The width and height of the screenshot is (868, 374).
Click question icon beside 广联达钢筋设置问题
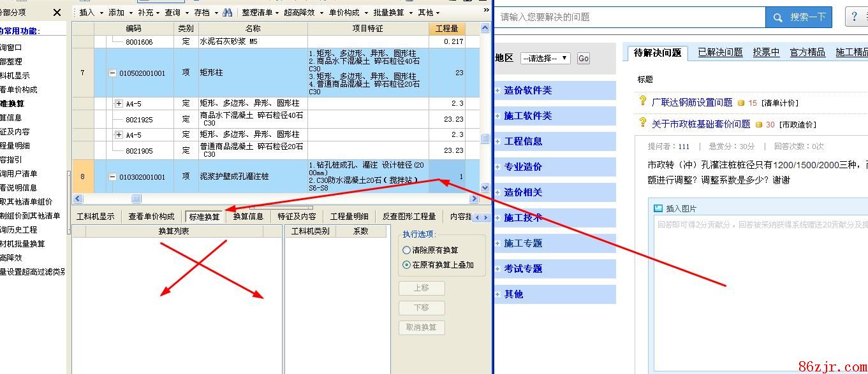click(x=643, y=102)
